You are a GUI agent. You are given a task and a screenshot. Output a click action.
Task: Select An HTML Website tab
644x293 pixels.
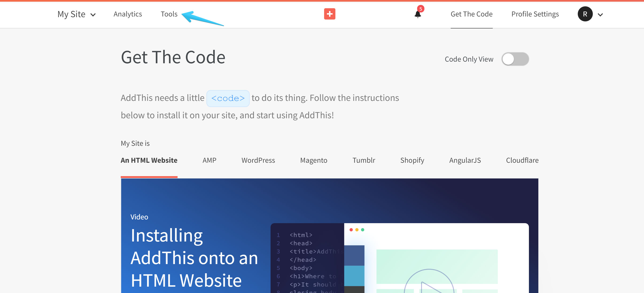[x=149, y=160]
